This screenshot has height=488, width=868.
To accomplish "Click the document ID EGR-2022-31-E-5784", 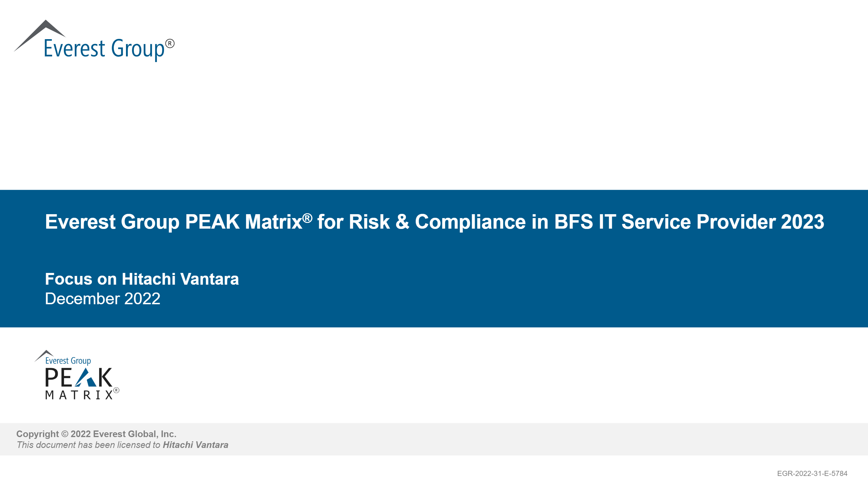I will [812, 474].
